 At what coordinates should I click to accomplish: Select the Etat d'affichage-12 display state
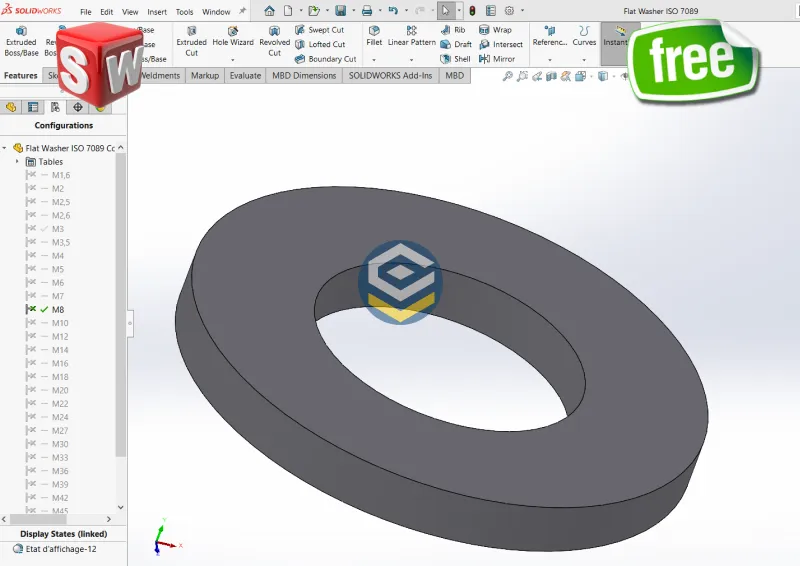point(62,549)
